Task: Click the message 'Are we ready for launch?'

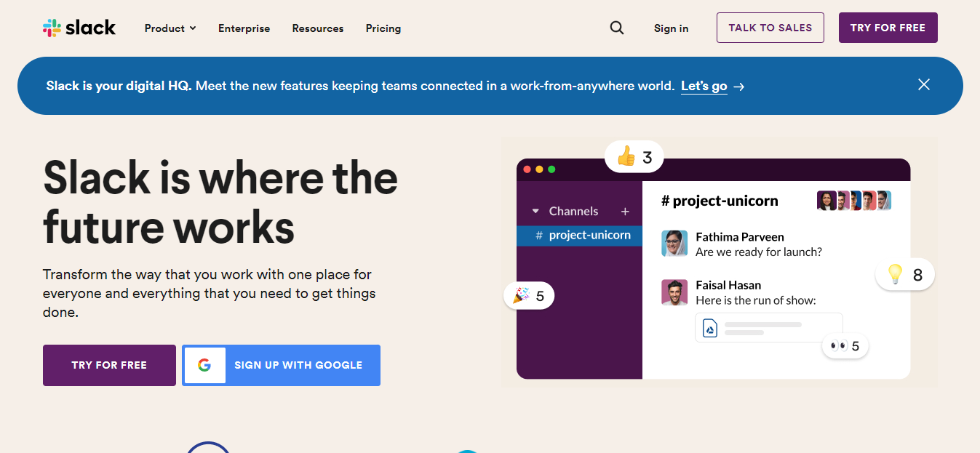Action: click(x=759, y=252)
